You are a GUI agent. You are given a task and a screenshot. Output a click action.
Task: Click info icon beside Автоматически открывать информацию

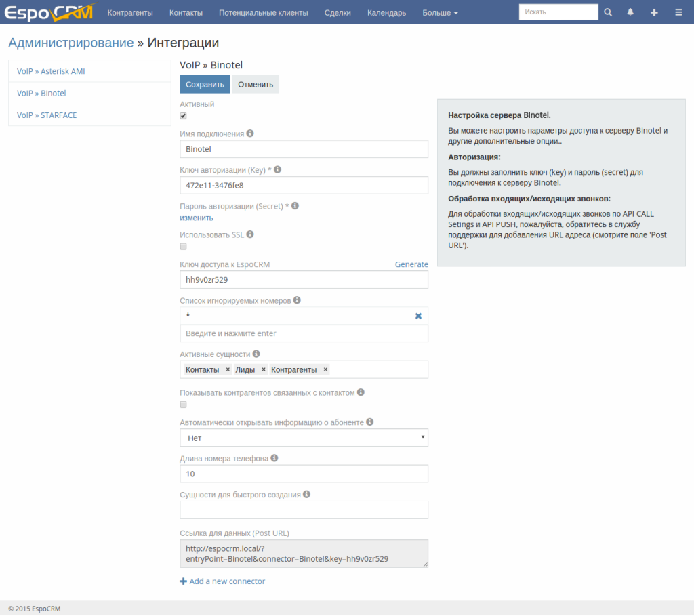[370, 422]
